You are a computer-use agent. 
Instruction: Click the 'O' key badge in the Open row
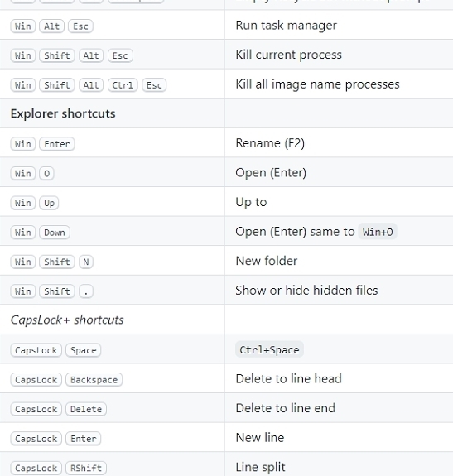click(x=46, y=173)
